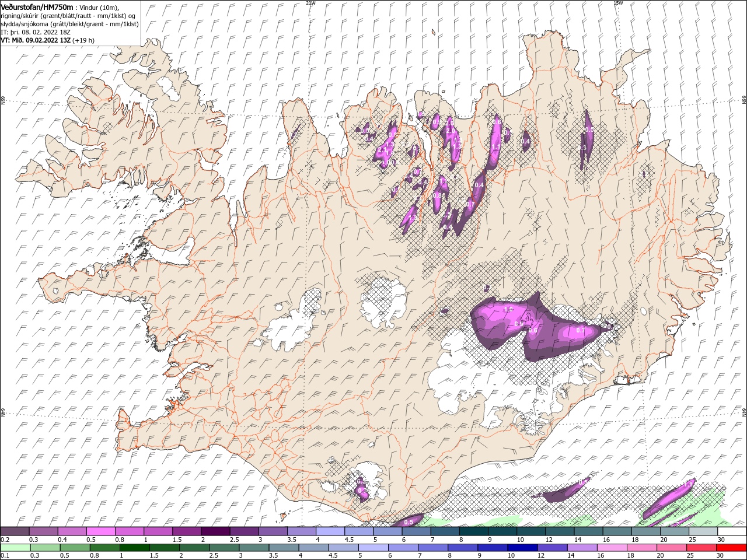
Task: Click the '1.0' value on the large purple patch
Action: [508, 309]
